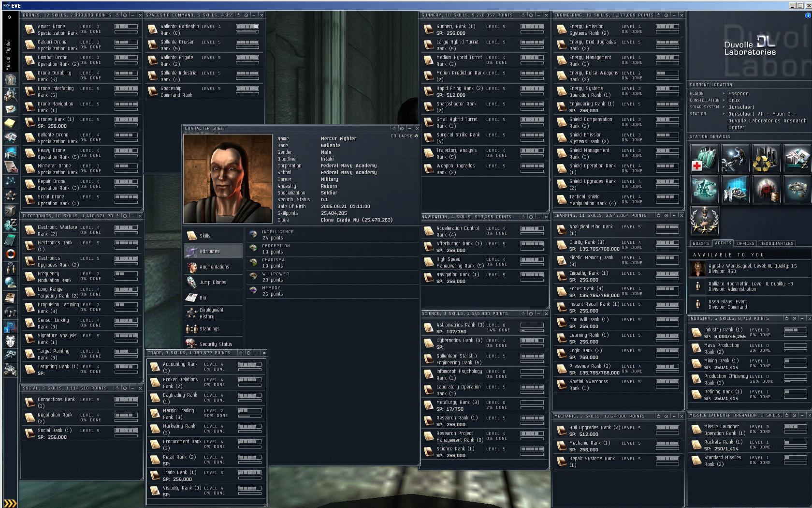Expand the sidebar with the top double-chevron
812x508 pixels.
9,17
